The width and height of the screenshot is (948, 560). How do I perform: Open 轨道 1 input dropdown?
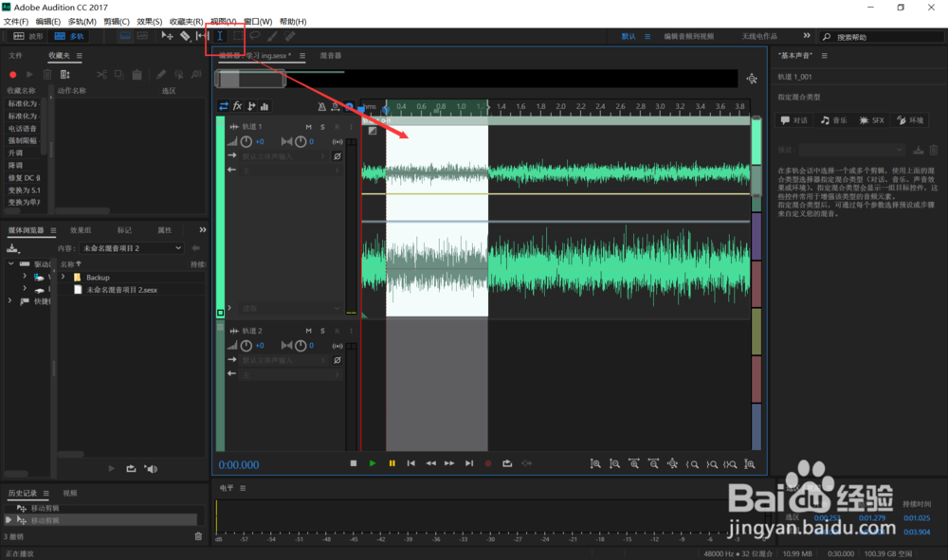coord(283,156)
